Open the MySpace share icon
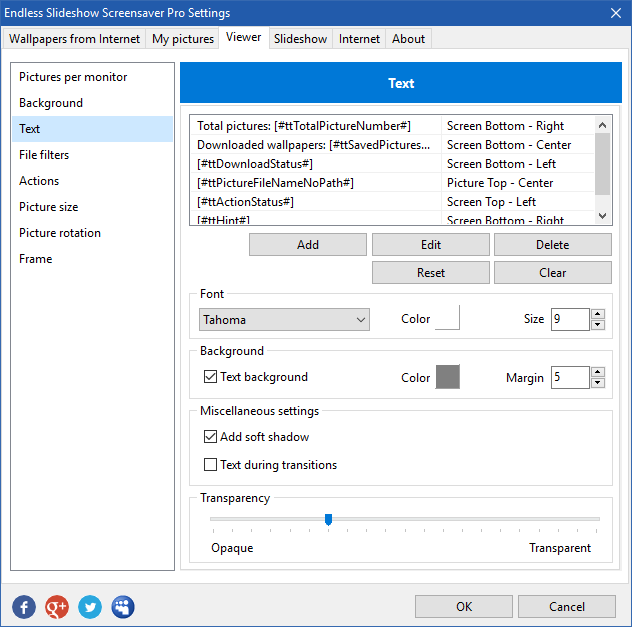Image resolution: width=632 pixels, height=627 pixels. coord(123,607)
